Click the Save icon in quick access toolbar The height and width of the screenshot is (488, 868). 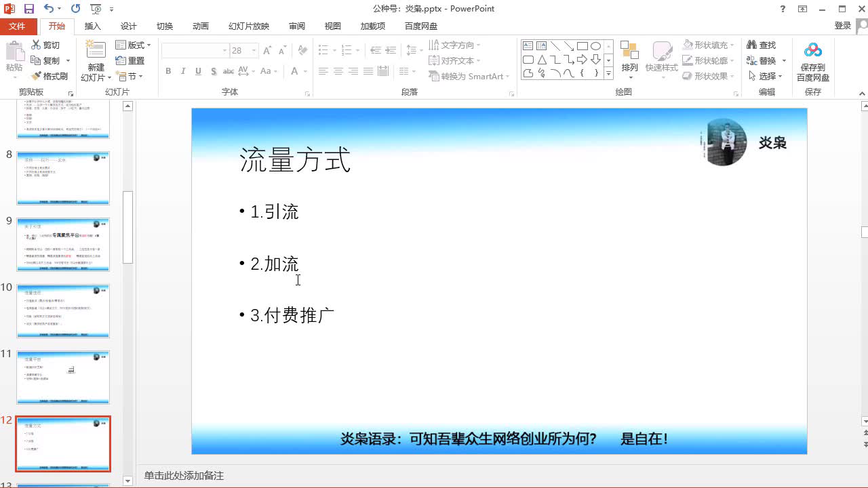[x=29, y=9]
